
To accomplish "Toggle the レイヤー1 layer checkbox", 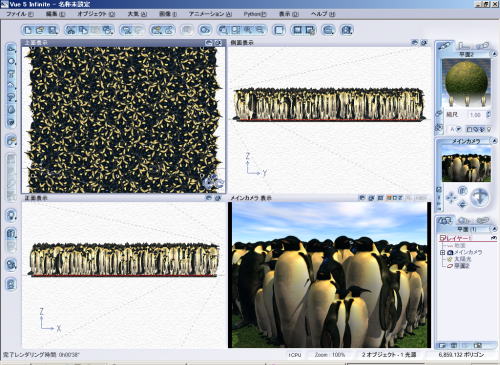I will [x=442, y=238].
